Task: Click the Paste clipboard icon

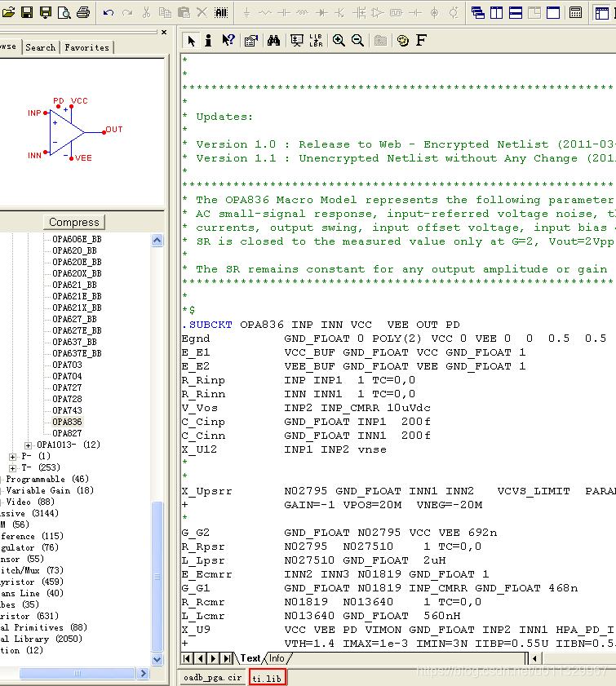Action: click(184, 13)
